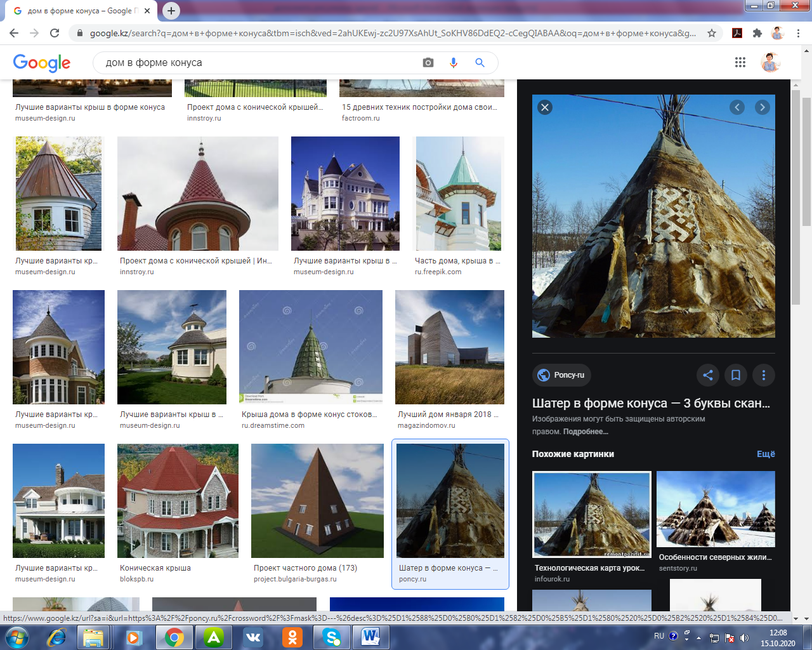Image resolution: width=812 pixels, height=650 pixels.
Task: Save the image to collection bookmark
Action: tap(736, 375)
